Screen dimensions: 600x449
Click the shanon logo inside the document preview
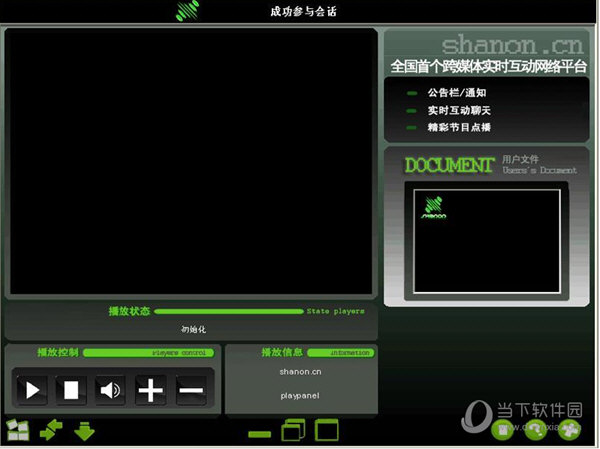pos(434,208)
